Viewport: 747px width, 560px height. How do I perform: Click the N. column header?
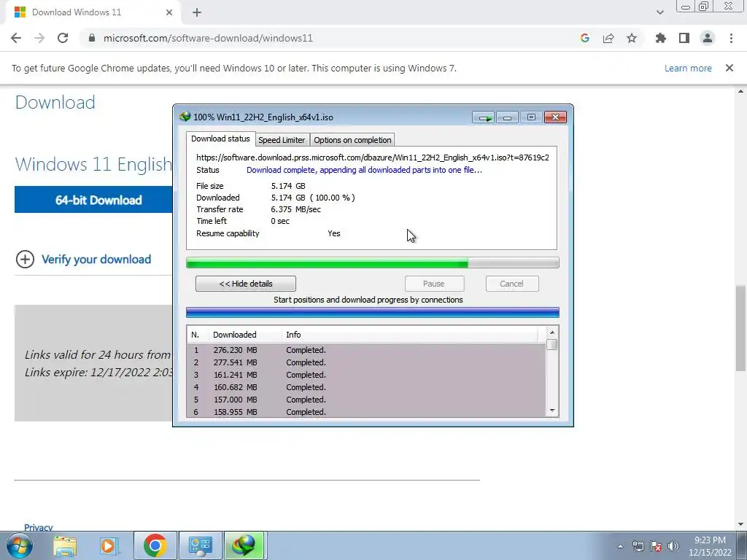click(x=198, y=335)
